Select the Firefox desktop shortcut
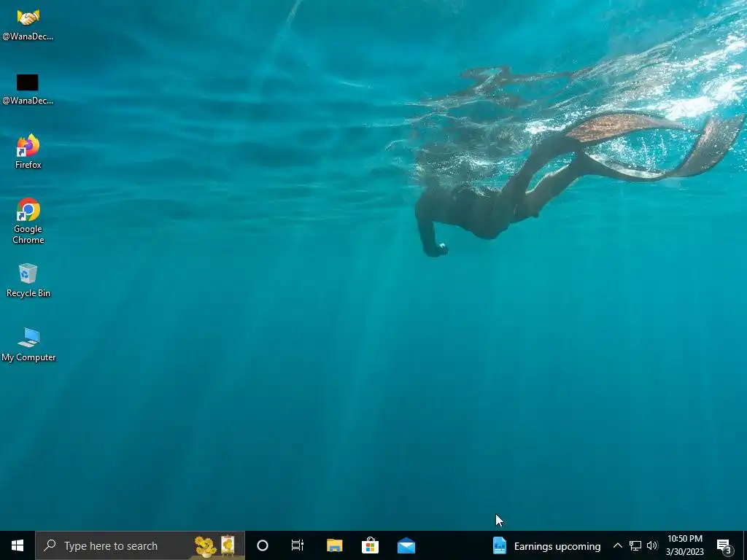Image resolution: width=747 pixels, height=560 pixels. click(x=28, y=152)
